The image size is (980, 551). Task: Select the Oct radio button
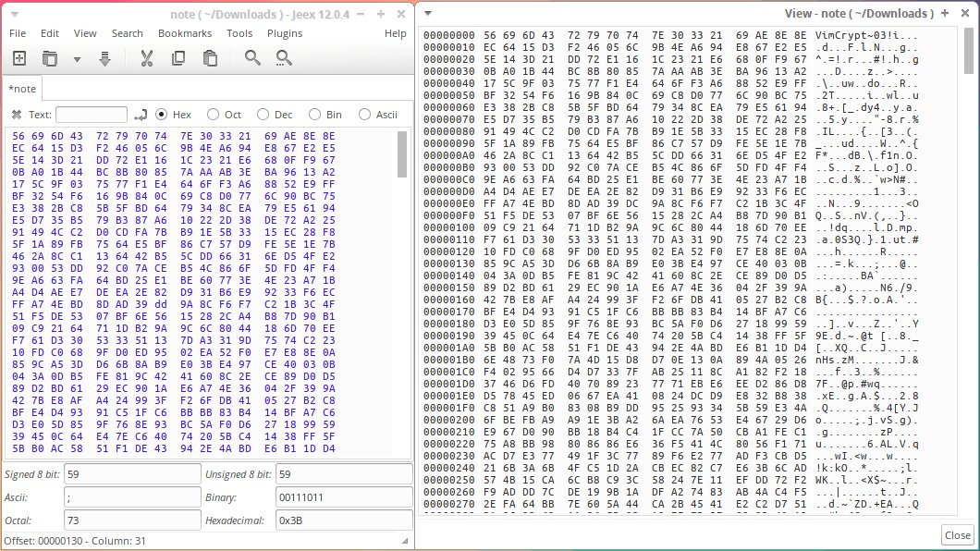click(214, 115)
